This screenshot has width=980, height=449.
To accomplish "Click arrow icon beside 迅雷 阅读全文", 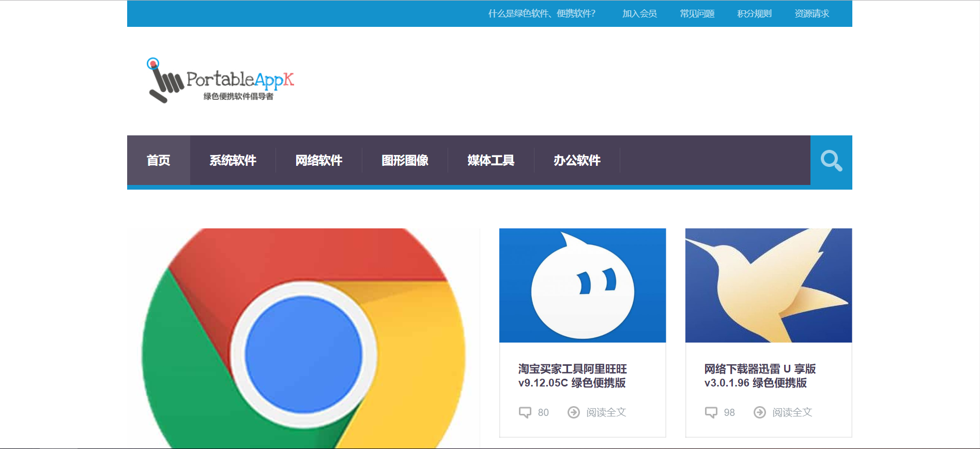I will [x=760, y=412].
